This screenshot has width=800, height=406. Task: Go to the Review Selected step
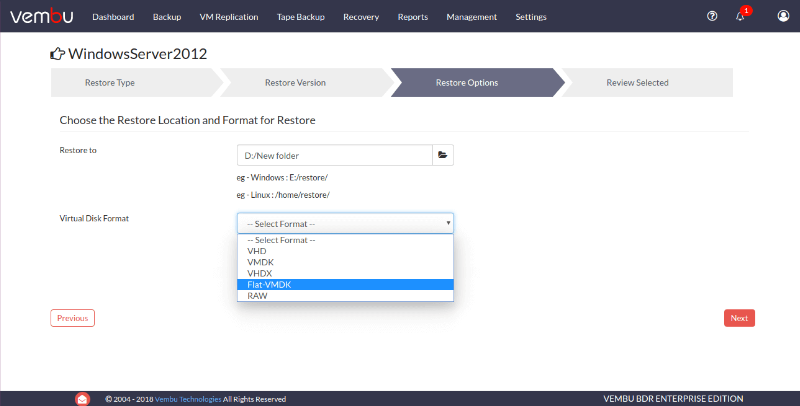pyautogui.click(x=647, y=83)
